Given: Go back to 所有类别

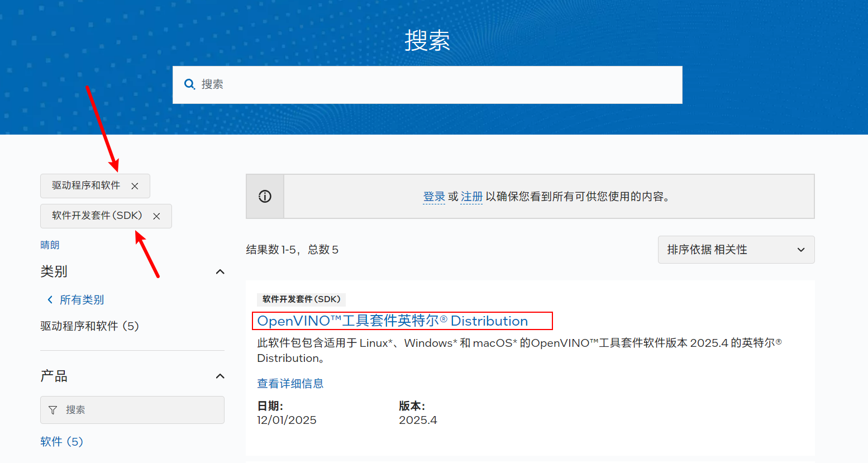Looking at the screenshot, I should tap(76, 300).
